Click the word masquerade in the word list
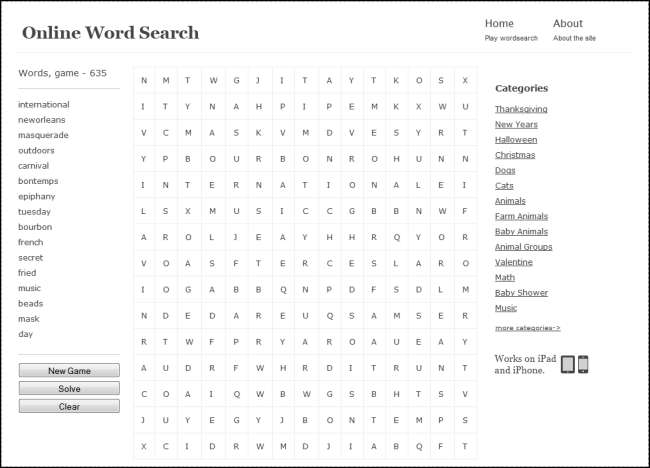 [43, 135]
